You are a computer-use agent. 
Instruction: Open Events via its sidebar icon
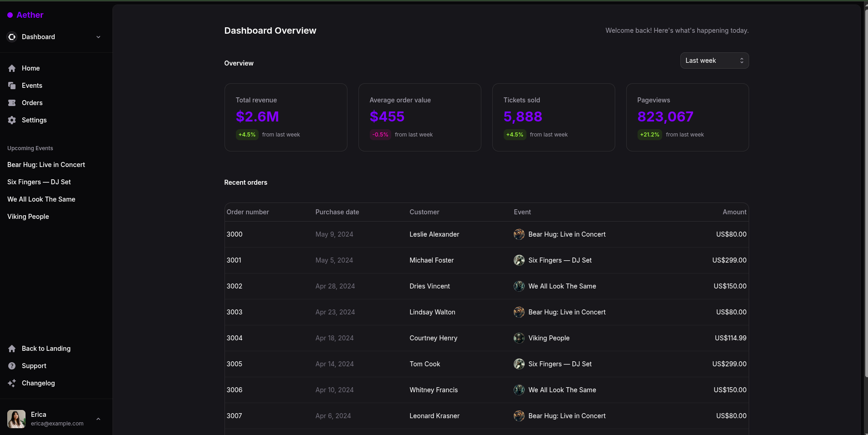pos(12,86)
